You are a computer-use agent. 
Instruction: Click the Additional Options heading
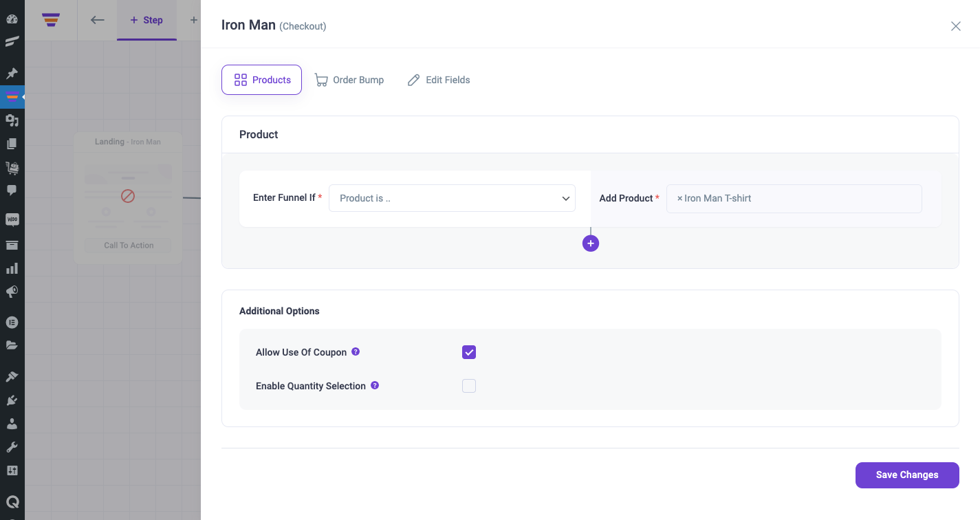coord(279,311)
